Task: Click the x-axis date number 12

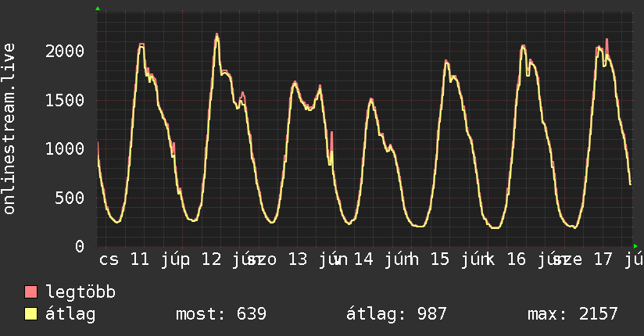Action: click(x=212, y=259)
